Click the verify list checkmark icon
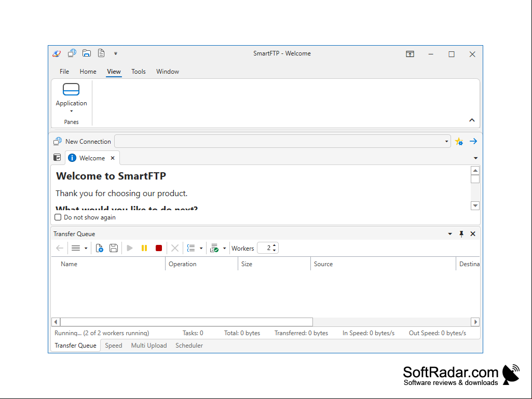 pyautogui.click(x=214, y=248)
